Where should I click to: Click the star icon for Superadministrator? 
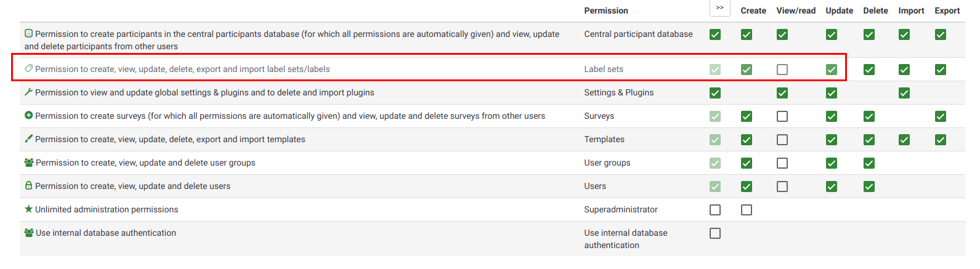pos(28,209)
